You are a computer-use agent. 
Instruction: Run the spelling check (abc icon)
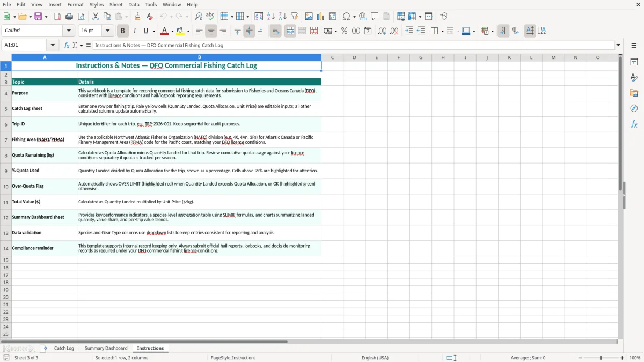[x=210, y=17]
